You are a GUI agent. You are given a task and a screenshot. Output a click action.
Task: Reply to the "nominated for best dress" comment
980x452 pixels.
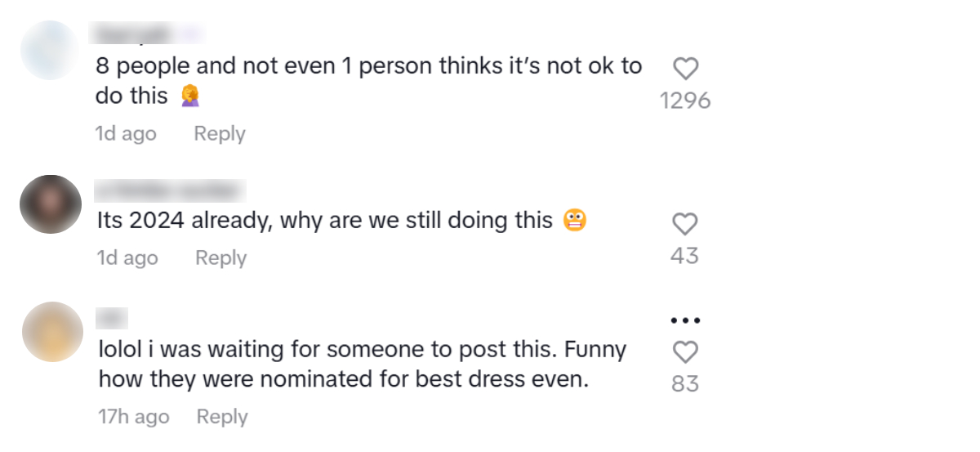tap(222, 417)
